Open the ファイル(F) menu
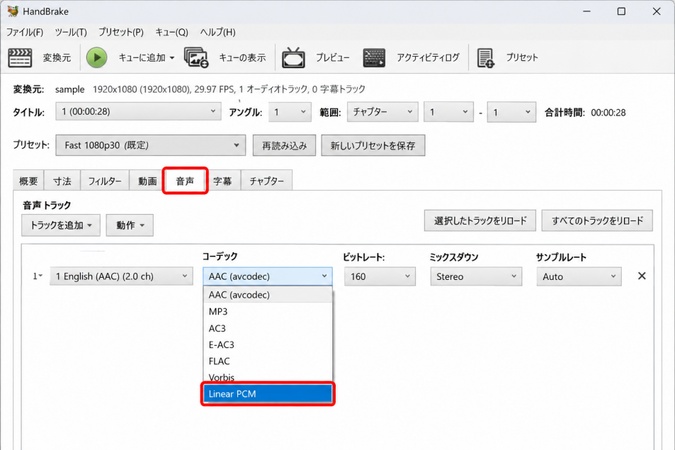The height and width of the screenshot is (450, 675). (25, 32)
